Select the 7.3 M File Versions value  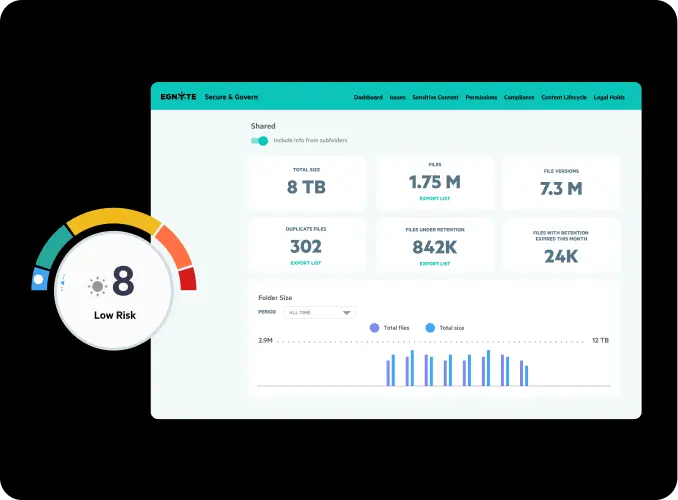[x=561, y=189]
